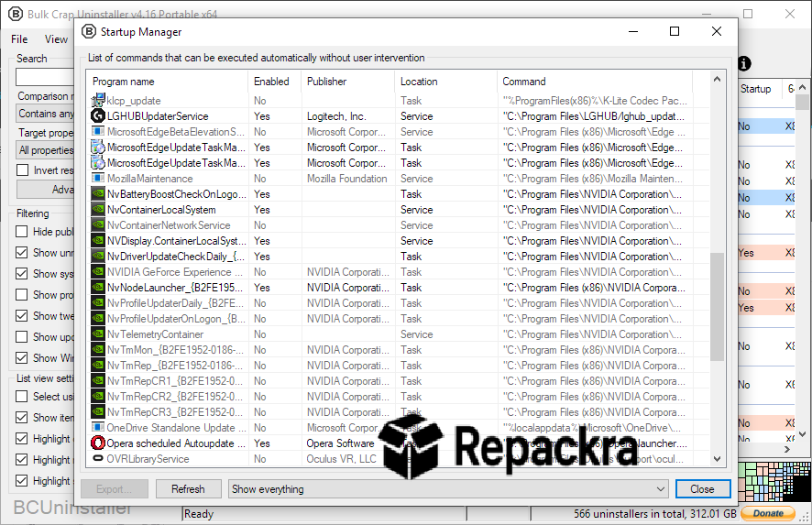Sort by Command column header

[595, 82]
